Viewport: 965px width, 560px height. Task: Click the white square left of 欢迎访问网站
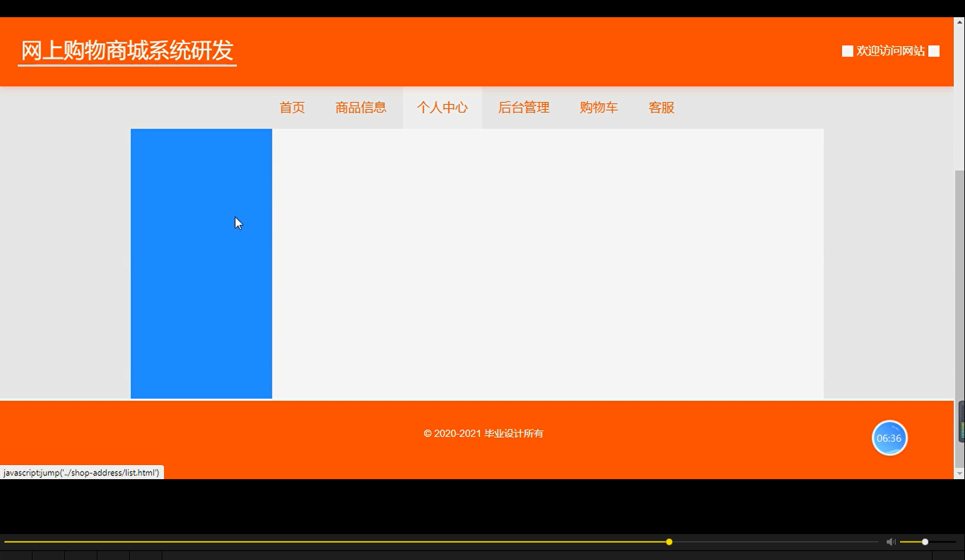pos(847,50)
